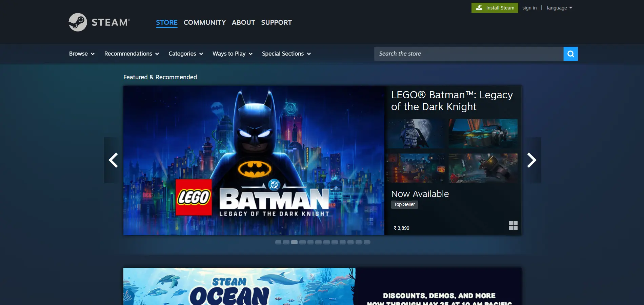Click into the Search the store field
This screenshot has width=644, height=305.
coord(469,54)
